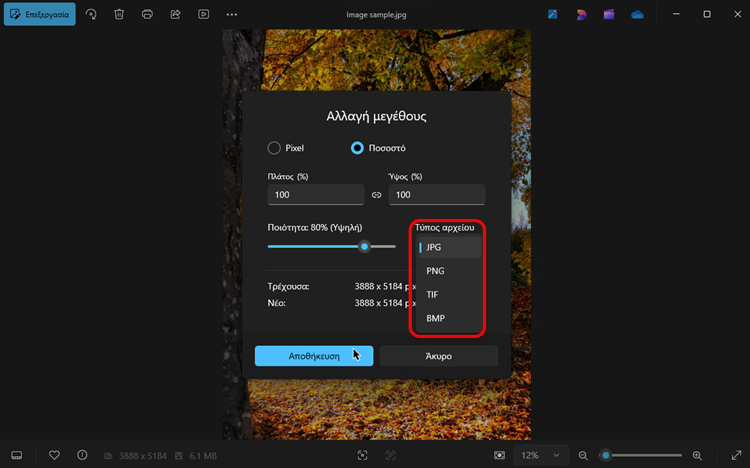Mark image as favorite with heart icon
This screenshot has width=750, height=468.
[55, 455]
